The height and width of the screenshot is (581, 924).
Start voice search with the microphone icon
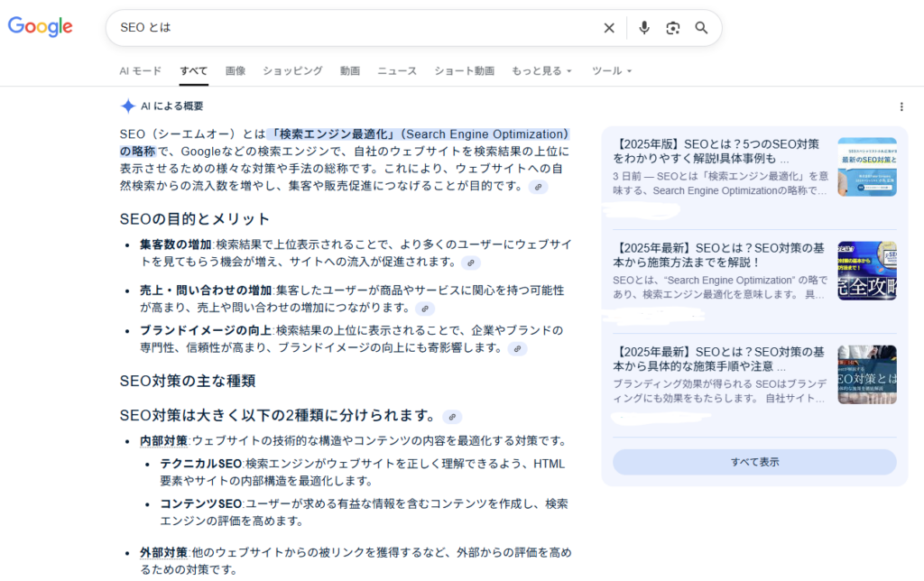pos(644,28)
